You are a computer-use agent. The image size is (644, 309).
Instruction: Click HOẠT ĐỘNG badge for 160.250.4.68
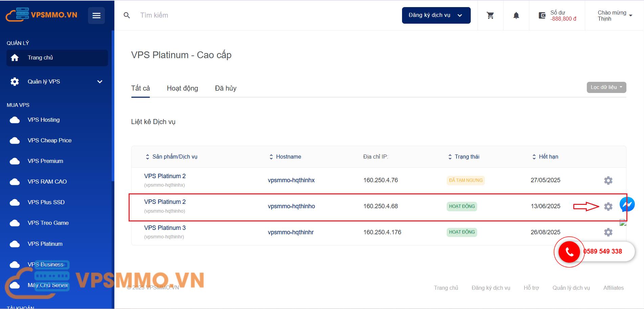[x=462, y=206]
